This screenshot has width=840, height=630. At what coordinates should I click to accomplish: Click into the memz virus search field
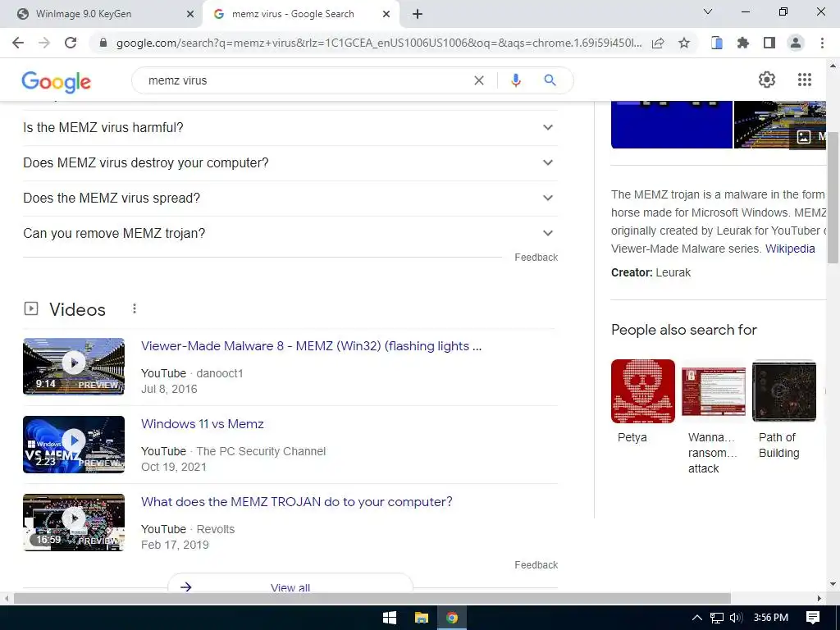[x=305, y=80]
